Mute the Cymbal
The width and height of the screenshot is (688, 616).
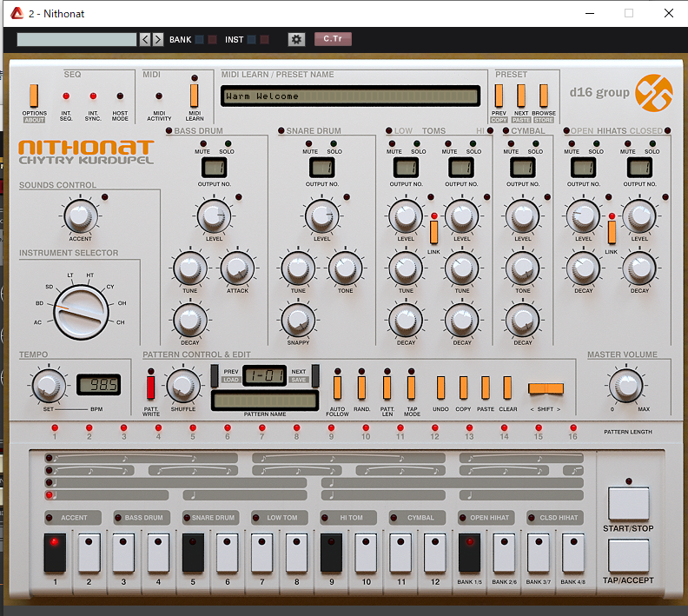[x=511, y=144]
